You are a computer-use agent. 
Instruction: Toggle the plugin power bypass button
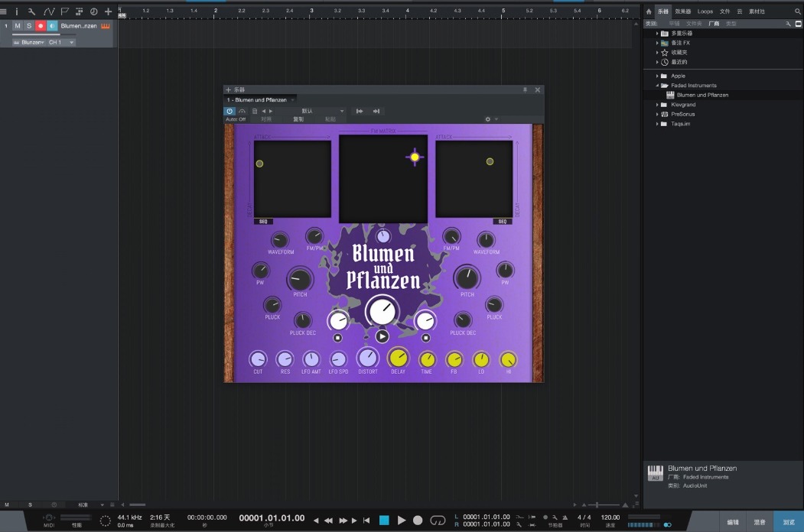click(229, 112)
